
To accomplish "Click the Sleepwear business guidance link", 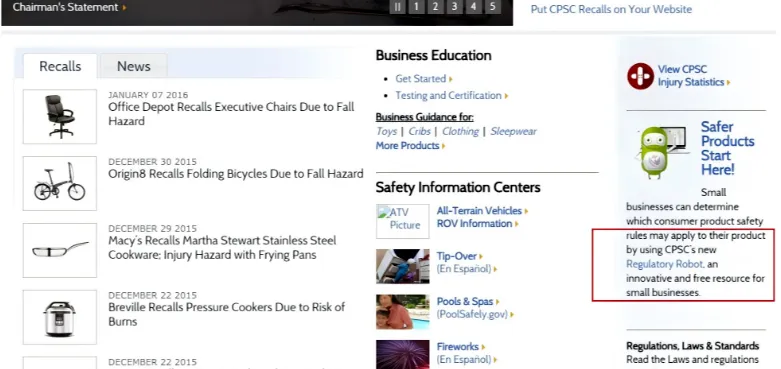I will (514, 131).
